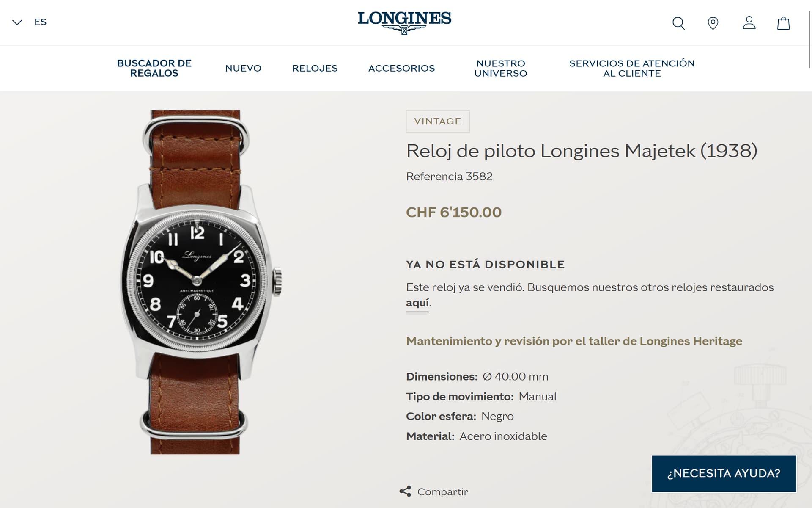Open the Nuevo menu item
The height and width of the screenshot is (508, 812).
tap(243, 68)
